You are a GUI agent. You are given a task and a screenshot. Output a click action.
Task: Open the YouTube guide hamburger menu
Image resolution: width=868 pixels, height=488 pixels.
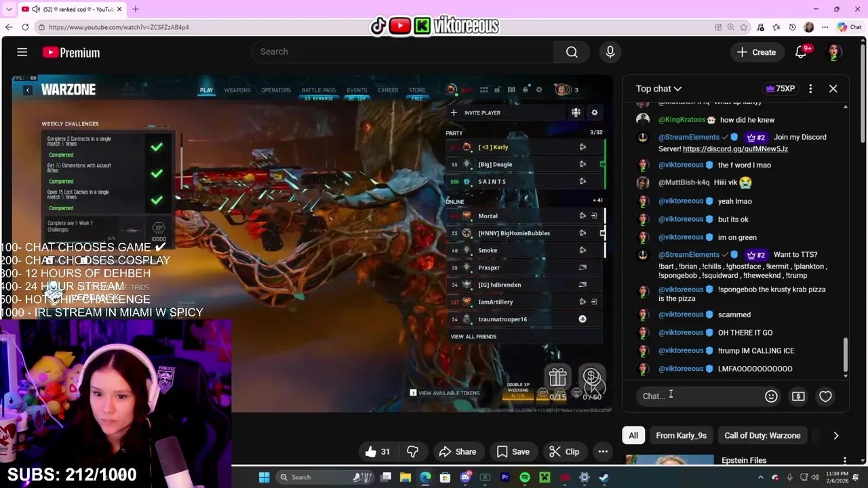(22, 52)
